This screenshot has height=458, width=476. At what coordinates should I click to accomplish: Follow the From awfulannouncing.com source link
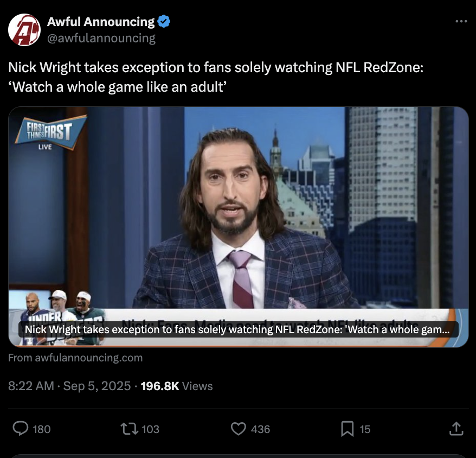click(x=75, y=358)
